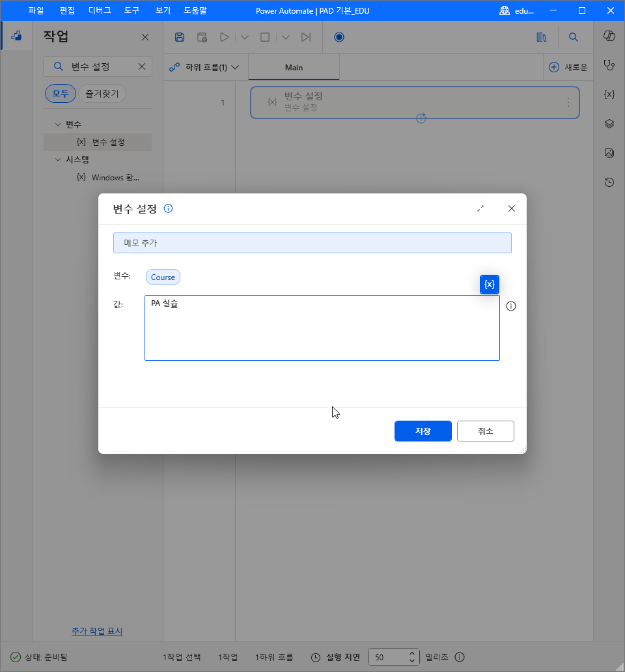Select the 변수 설정 action in the workspace
Image resolution: width=625 pixels, height=672 pixels.
coord(415,102)
